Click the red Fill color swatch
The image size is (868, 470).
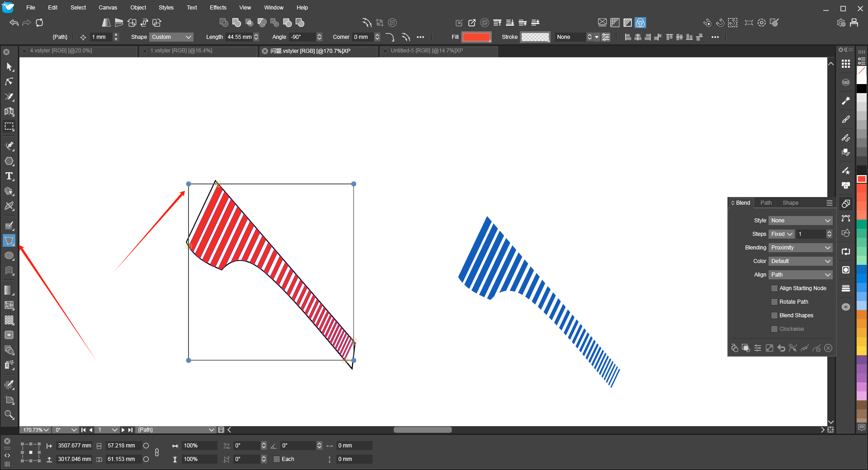point(476,37)
